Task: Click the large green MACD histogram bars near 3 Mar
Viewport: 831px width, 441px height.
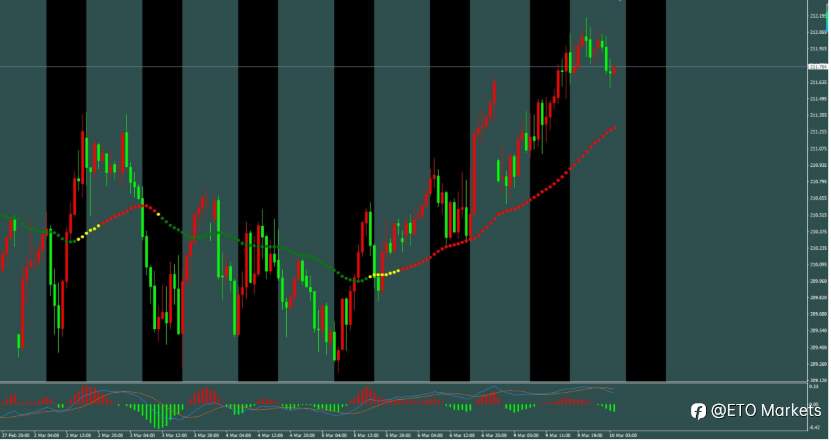Action: (155, 414)
